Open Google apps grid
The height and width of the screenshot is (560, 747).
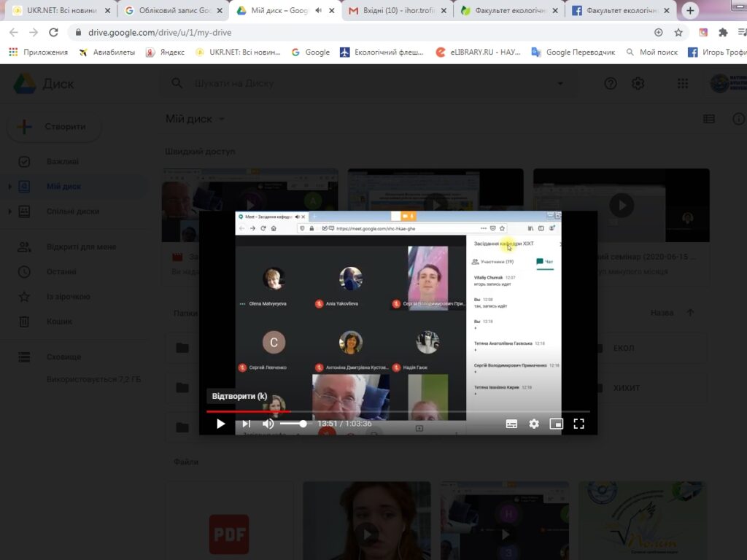[683, 84]
